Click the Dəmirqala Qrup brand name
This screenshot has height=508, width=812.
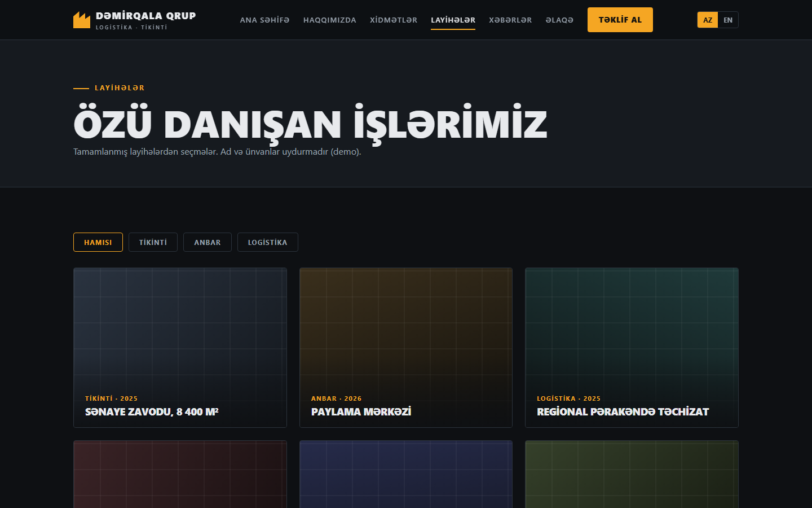tap(146, 16)
